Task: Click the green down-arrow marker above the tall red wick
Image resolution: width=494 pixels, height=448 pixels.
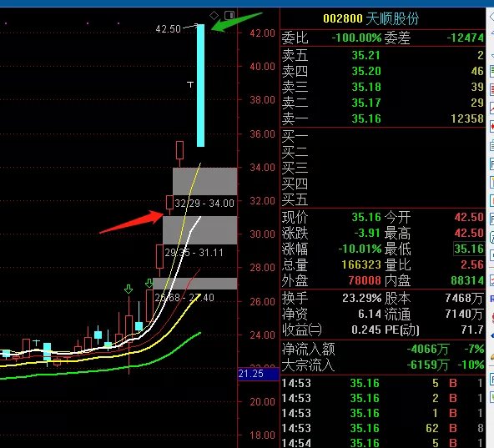Action: (x=129, y=289)
